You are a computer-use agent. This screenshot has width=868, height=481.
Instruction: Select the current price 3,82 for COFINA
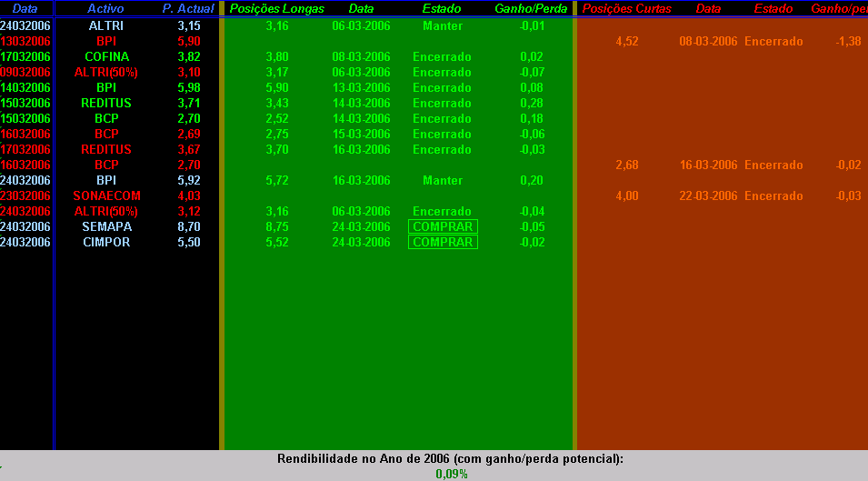click(x=189, y=56)
